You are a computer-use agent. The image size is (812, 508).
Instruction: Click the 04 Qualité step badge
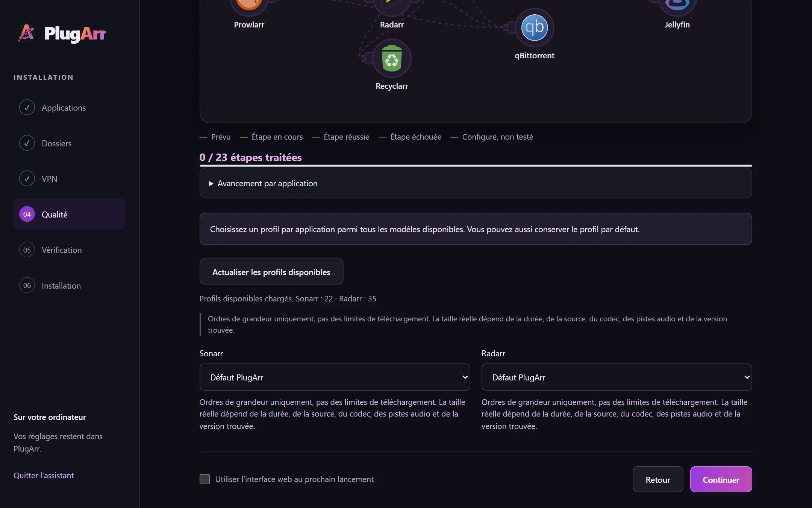pyautogui.click(x=27, y=214)
